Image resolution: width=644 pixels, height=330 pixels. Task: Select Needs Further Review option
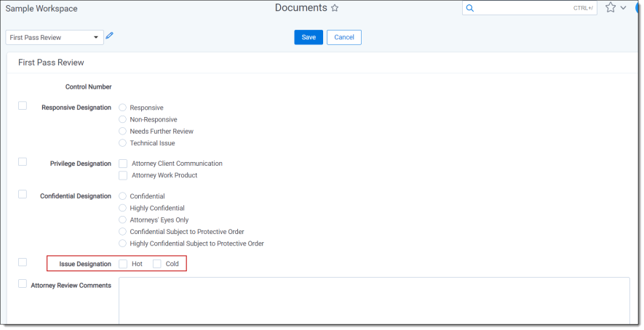click(123, 132)
